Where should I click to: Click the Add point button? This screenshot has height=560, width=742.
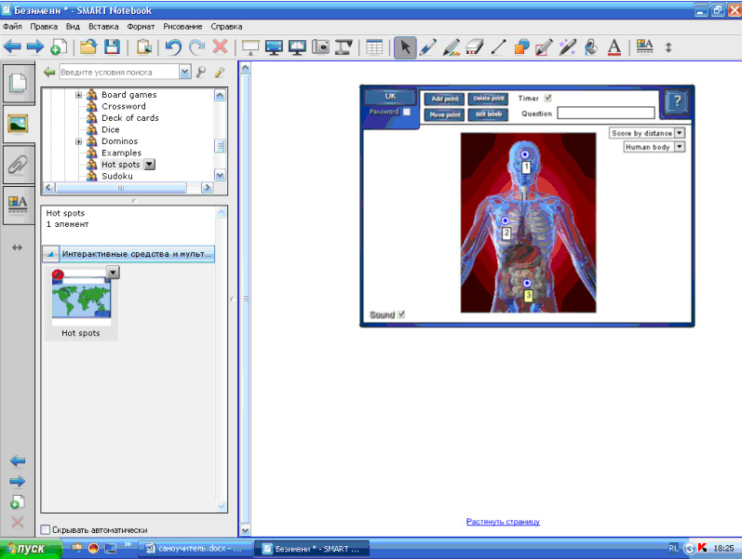click(x=445, y=99)
